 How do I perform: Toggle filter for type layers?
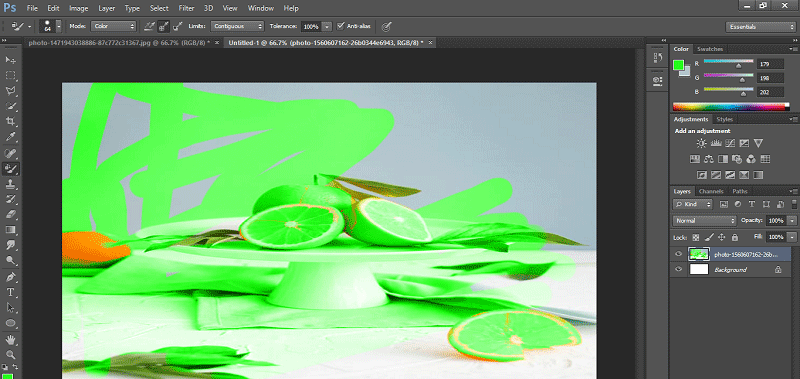[x=752, y=204]
